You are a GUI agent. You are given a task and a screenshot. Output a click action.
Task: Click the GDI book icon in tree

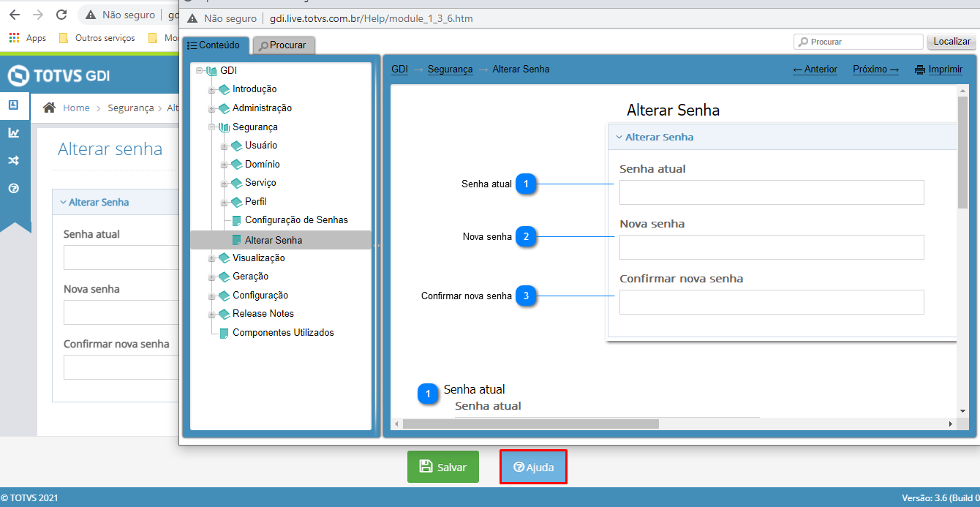click(x=211, y=71)
